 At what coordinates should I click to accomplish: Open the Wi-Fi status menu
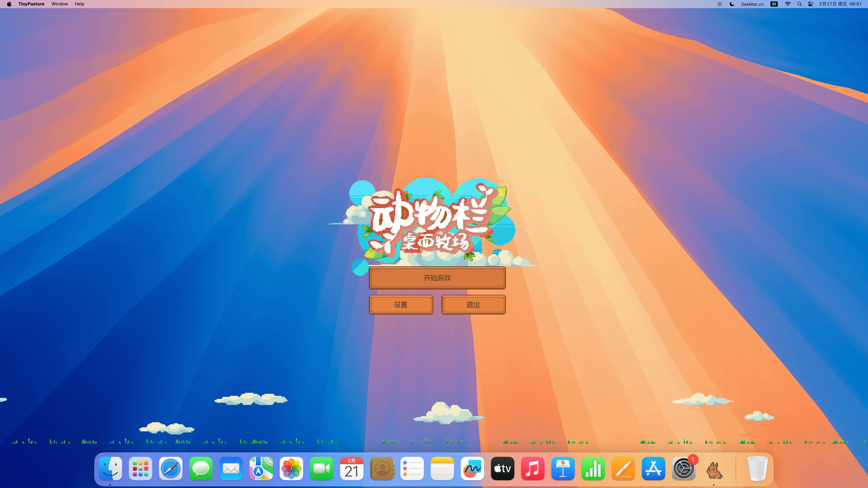click(x=788, y=4)
